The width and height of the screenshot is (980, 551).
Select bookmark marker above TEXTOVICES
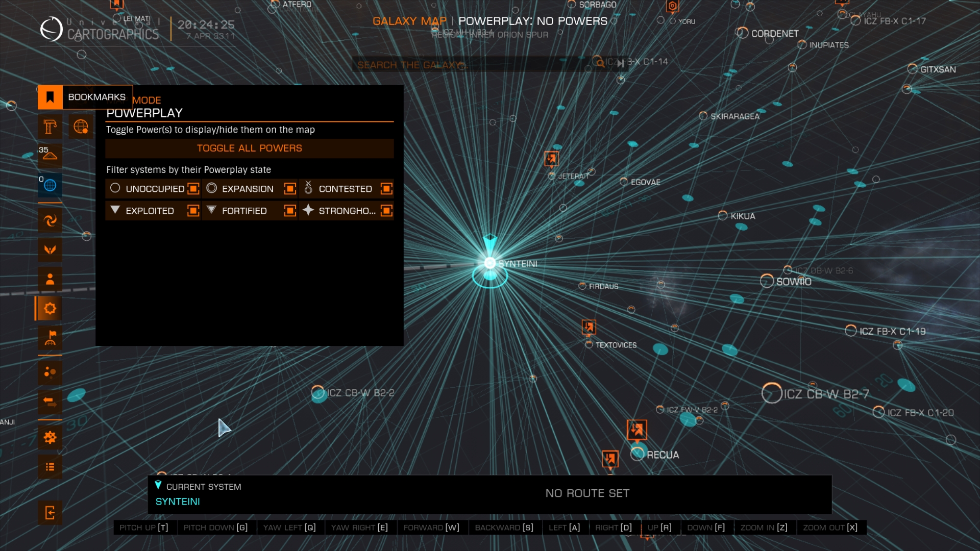(x=589, y=327)
